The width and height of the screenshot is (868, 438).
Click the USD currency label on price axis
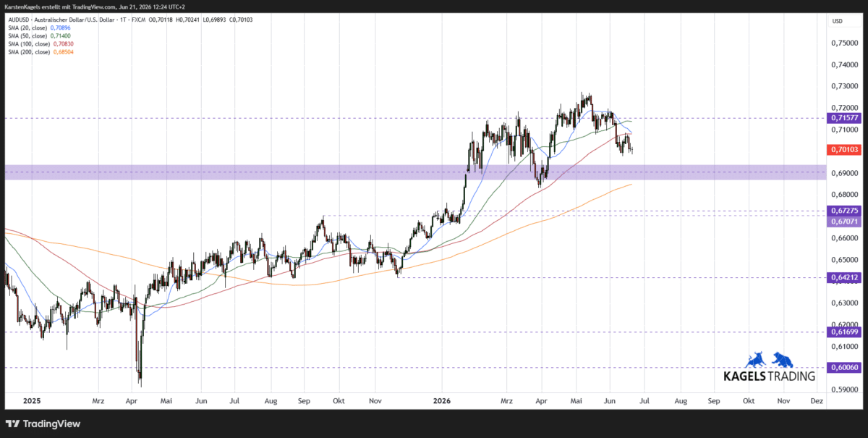tap(838, 21)
